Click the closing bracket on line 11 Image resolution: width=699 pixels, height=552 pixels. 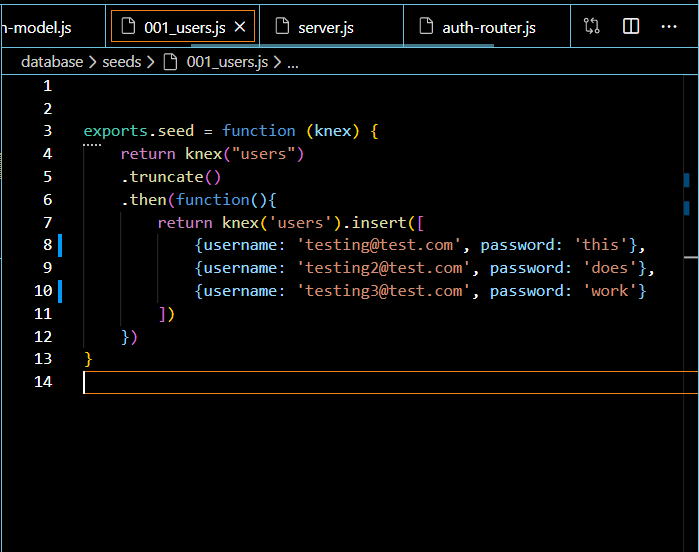tap(162, 314)
